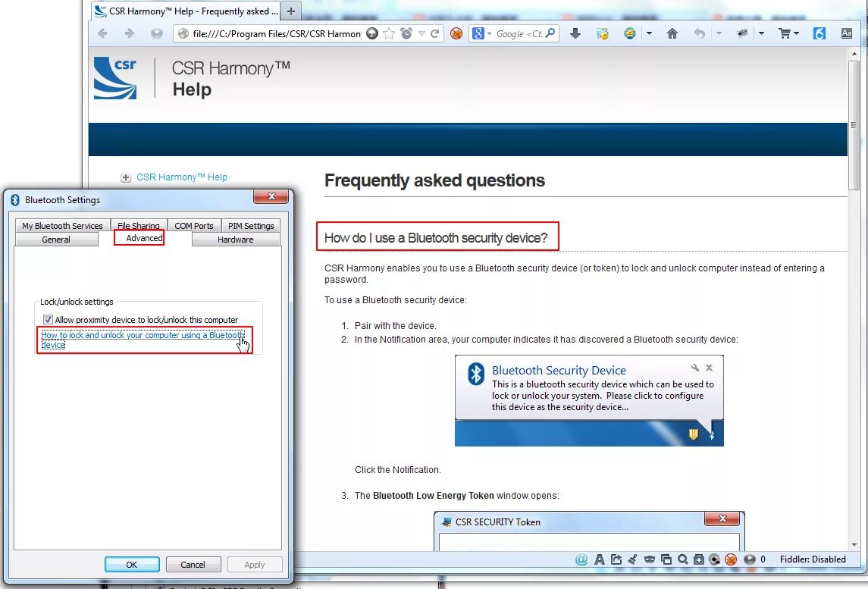Click the alarm clock icon in address bar
868x589 pixels.
pos(406,34)
